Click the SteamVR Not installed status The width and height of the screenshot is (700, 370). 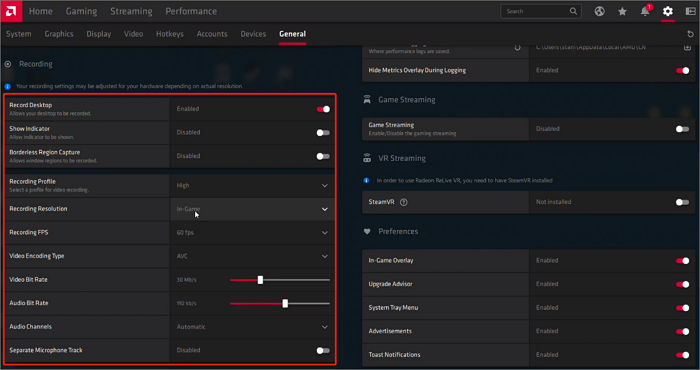pyautogui.click(x=554, y=202)
